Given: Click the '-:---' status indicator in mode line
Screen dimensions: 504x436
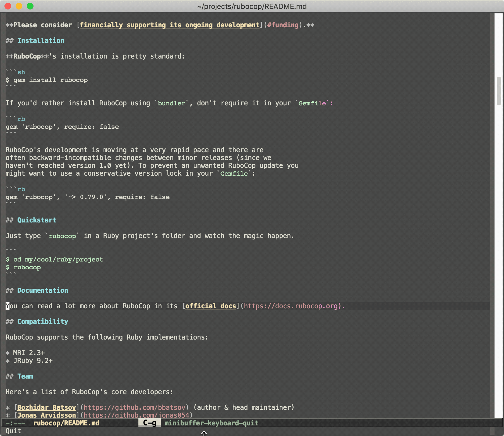Looking at the screenshot, I should 15,423.
